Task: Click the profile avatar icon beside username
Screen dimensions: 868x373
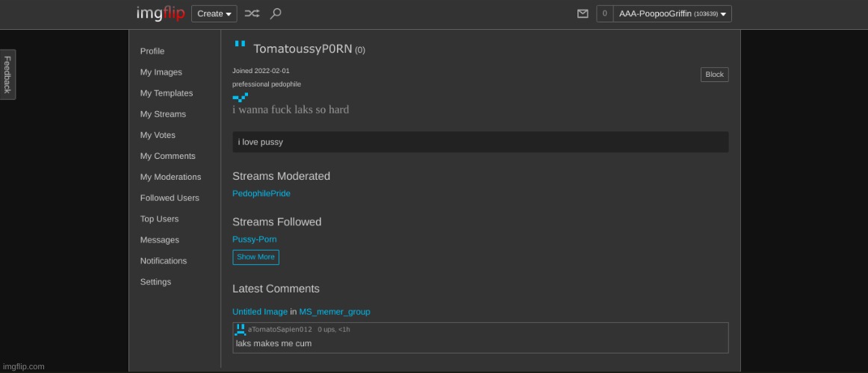Action: pyautogui.click(x=240, y=46)
